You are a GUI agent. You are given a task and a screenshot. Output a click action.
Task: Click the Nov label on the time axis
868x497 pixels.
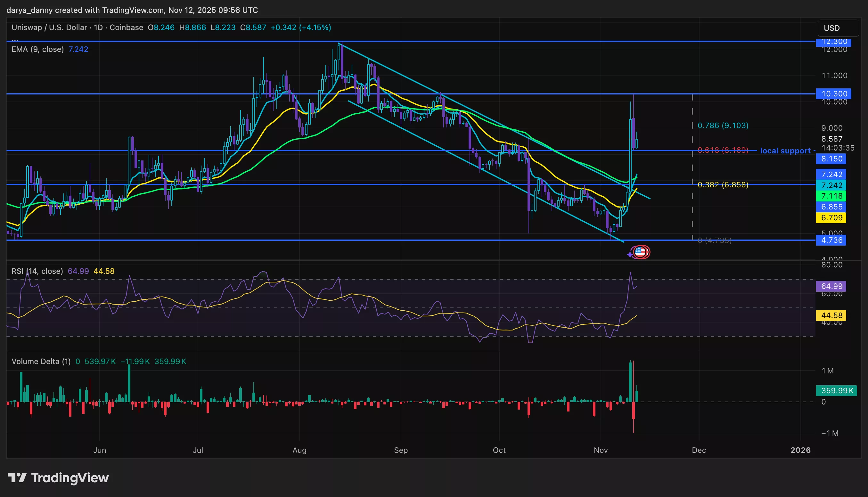click(x=601, y=450)
